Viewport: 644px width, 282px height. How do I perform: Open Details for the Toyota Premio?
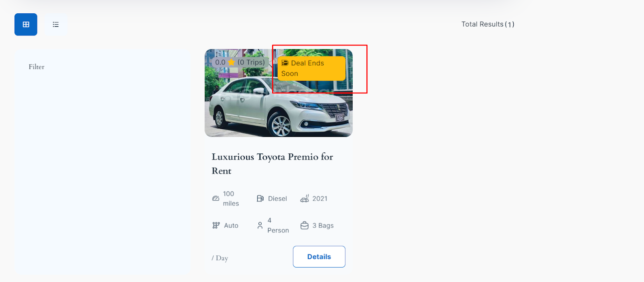[319, 257]
